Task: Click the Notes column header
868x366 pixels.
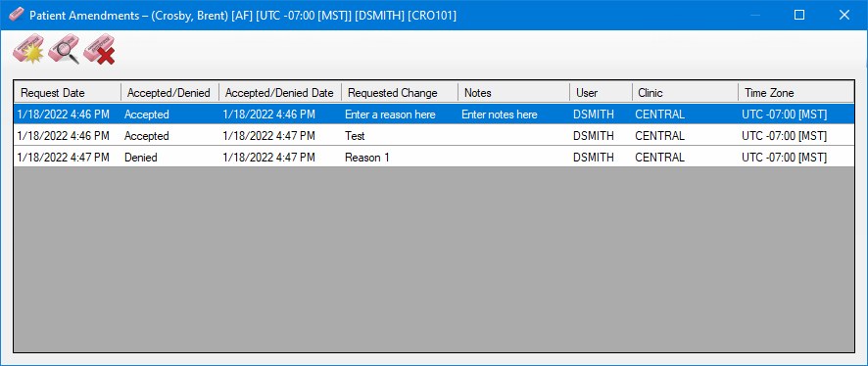Action: (x=513, y=92)
